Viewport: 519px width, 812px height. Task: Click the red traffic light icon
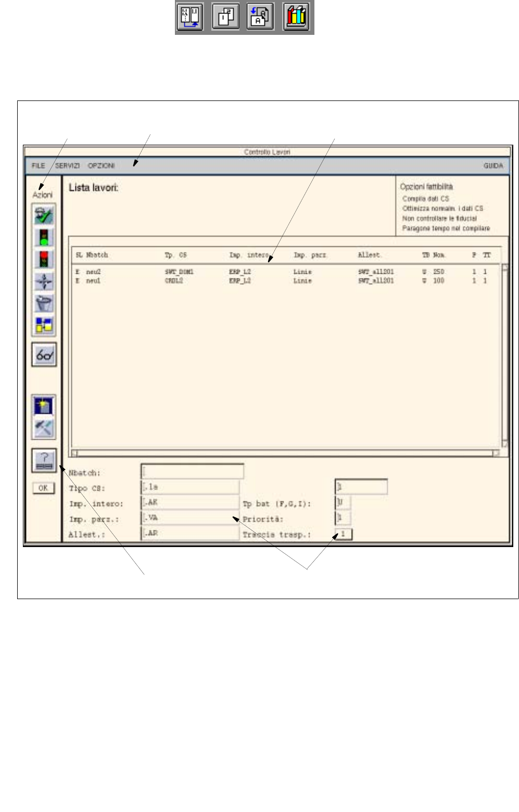click(x=44, y=259)
